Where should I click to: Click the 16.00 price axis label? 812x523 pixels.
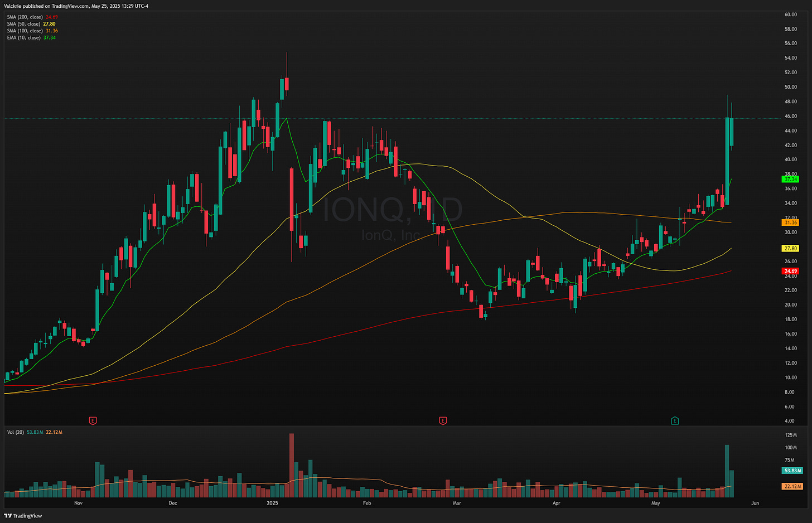(791, 334)
